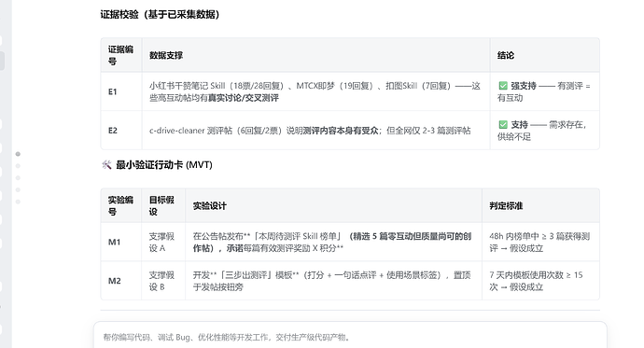Click the column header 实验设计
Image resolution: width=644 pixels, height=348 pixels.
pos(209,206)
